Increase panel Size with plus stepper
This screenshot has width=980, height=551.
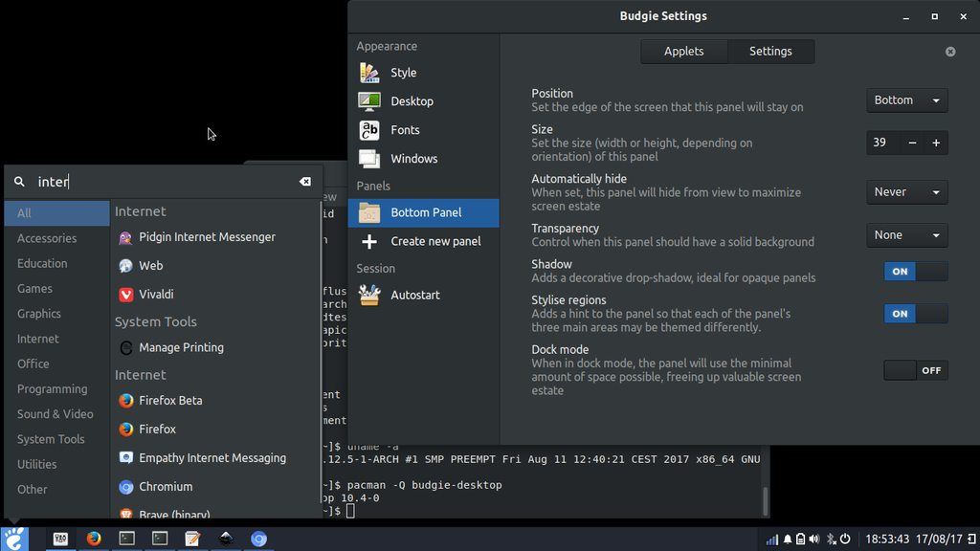click(935, 143)
